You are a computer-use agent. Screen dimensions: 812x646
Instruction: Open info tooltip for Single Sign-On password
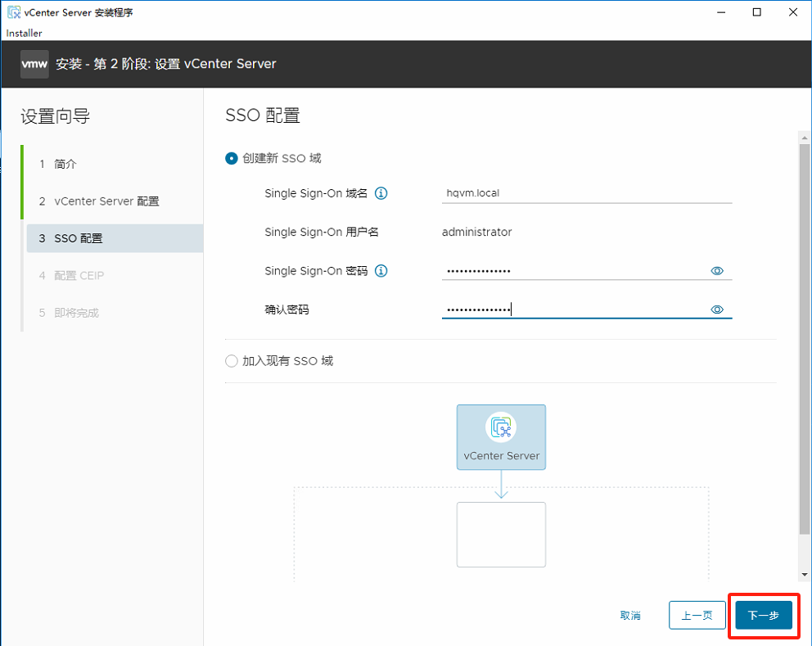[381, 271]
